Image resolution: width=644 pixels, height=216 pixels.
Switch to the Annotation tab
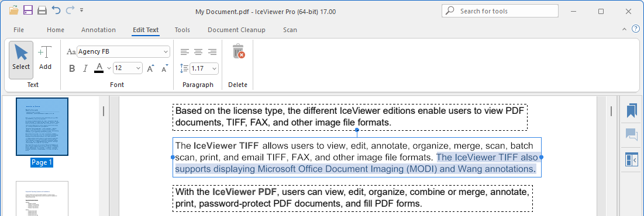point(99,30)
